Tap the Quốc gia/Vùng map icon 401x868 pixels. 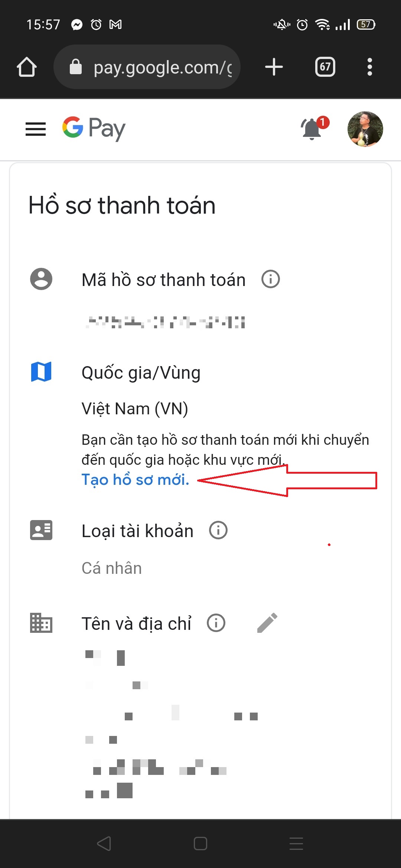tap(41, 371)
